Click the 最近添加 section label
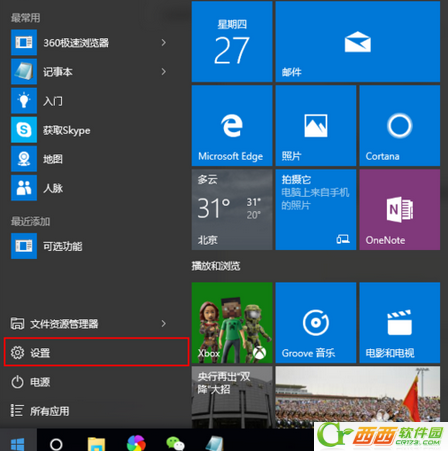Image resolution: width=448 pixels, height=451 pixels. 30,221
